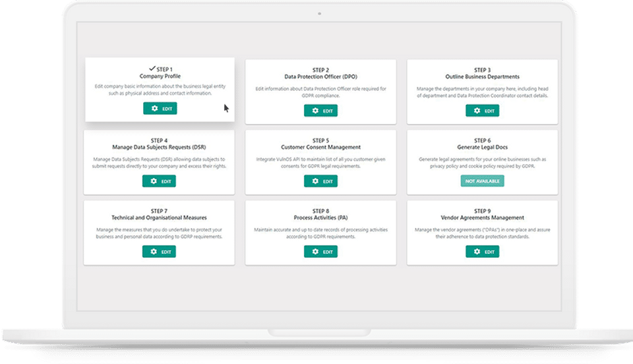The width and height of the screenshot is (633, 364).
Task: Click DSR description 'allowing data subjects to submit requests'
Action: [159, 163]
